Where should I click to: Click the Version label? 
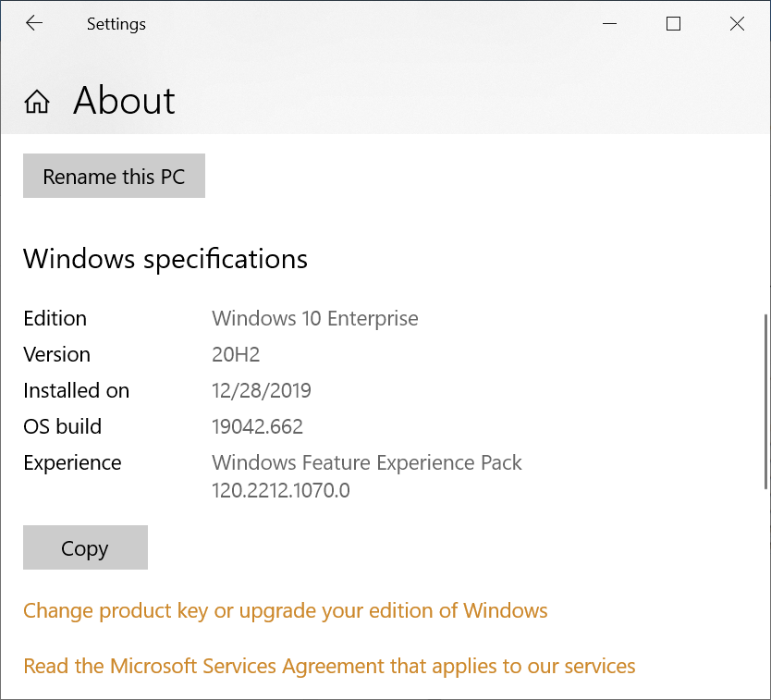[x=57, y=354]
